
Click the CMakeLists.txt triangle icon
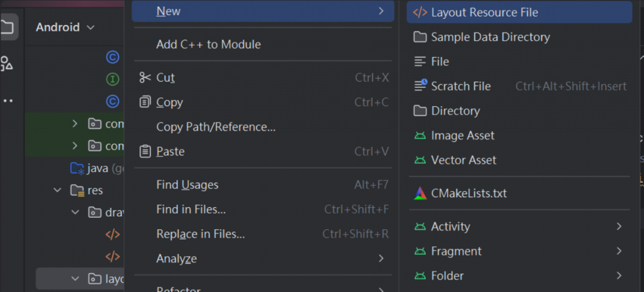[x=419, y=193]
